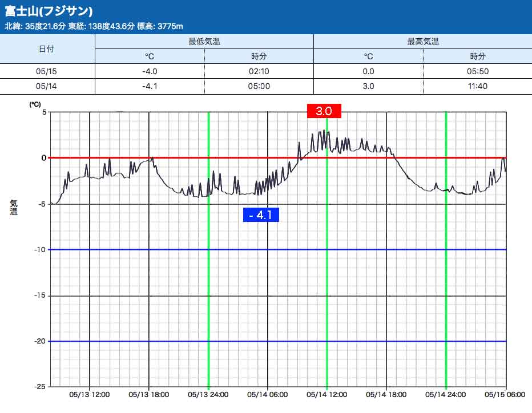
Task: Click the -15 y-axis tick label
Action: pos(40,295)
